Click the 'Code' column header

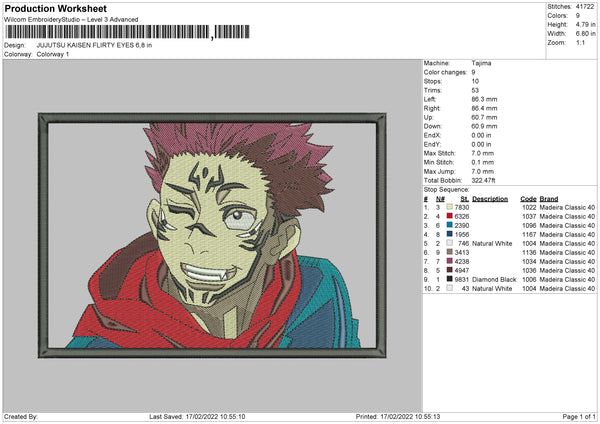tap(528, 199)
